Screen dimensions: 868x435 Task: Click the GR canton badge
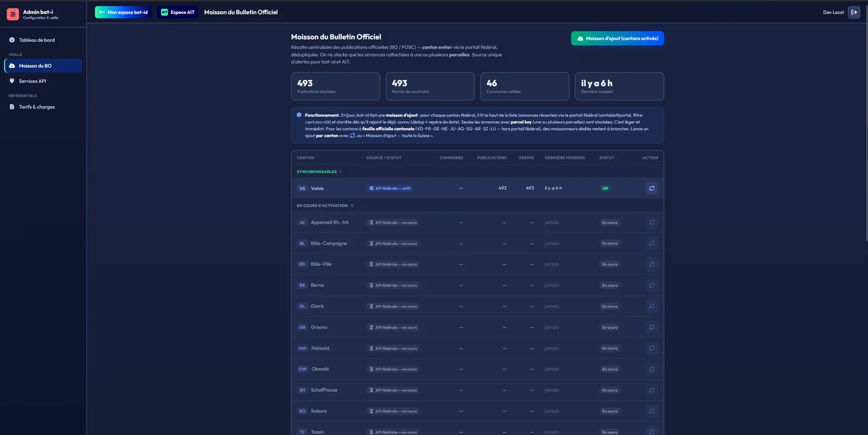point(302,327)
